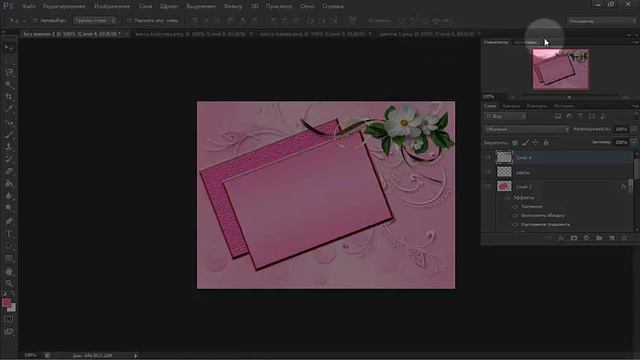This screenshot has height=360, width=640.
Task: Select the Rectangle shape tool
Action: coord(9,258)
